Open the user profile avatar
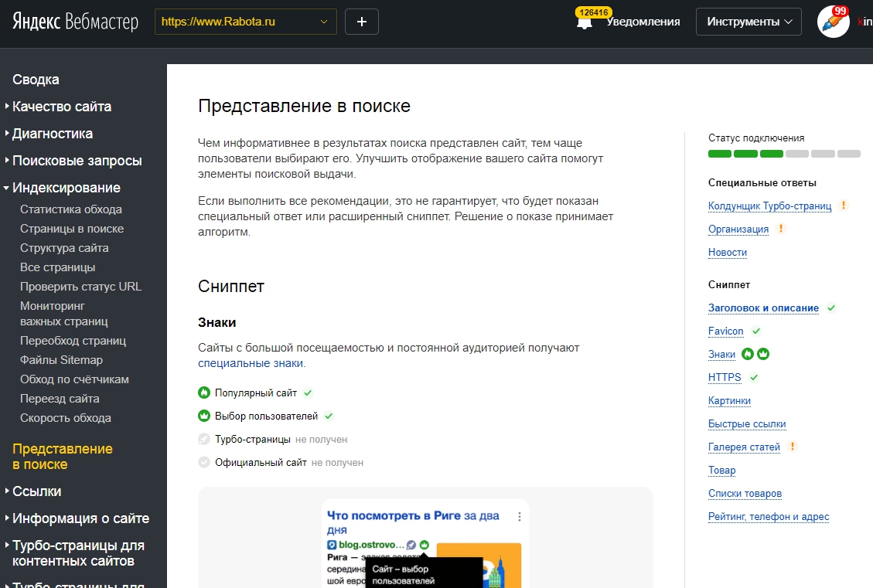 [x=833, y=22]
